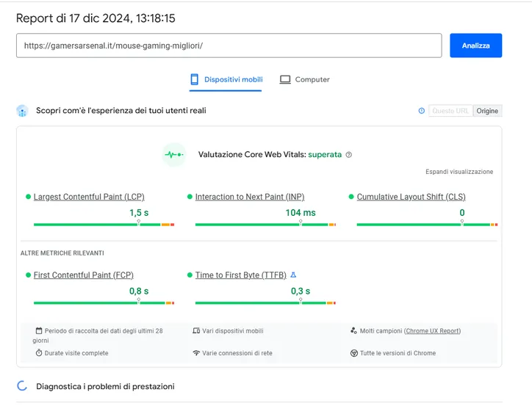Open Interaction to Next Paint (INP) link

pyautogui.click(x=250, y=197)
